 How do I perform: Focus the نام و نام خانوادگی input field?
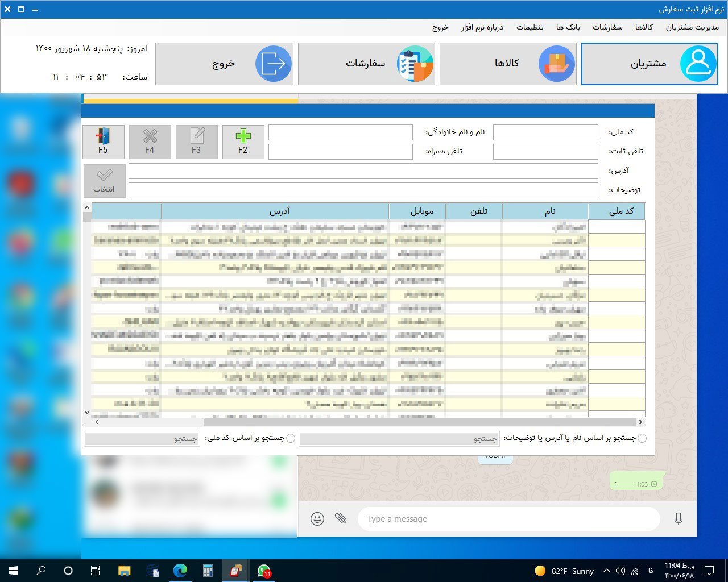pyautogui.click(x=341, y=132)
